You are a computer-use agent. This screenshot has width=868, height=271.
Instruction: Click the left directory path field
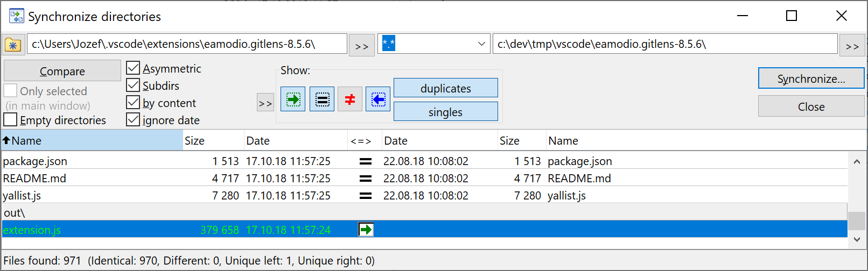click(x=187, y=44)
